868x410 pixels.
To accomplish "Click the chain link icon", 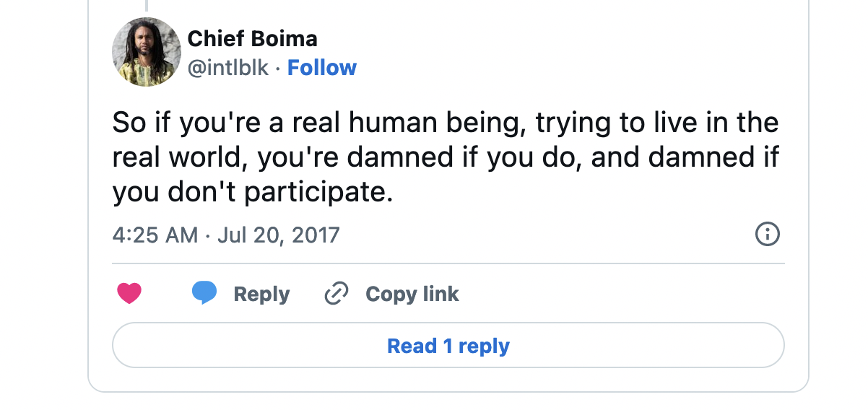I will [337, 294].
